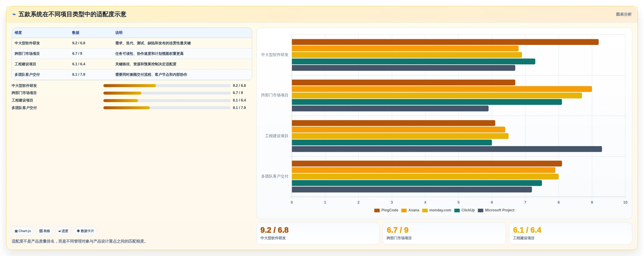
Task: Click the 数据 column header
Action: click(x=76, y=33)
